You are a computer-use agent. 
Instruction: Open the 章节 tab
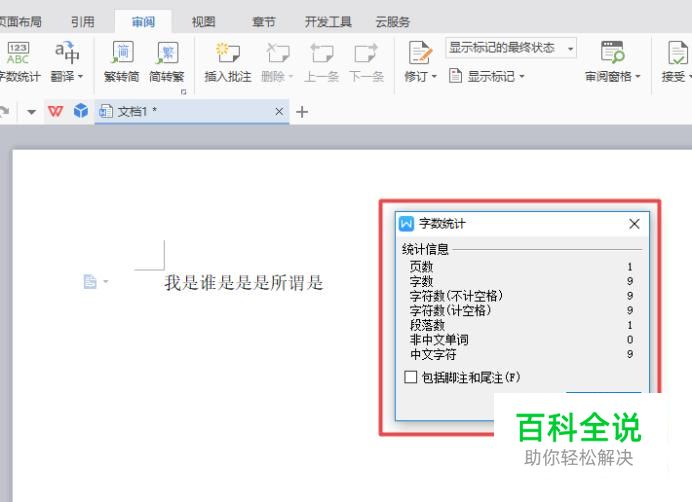263,22
